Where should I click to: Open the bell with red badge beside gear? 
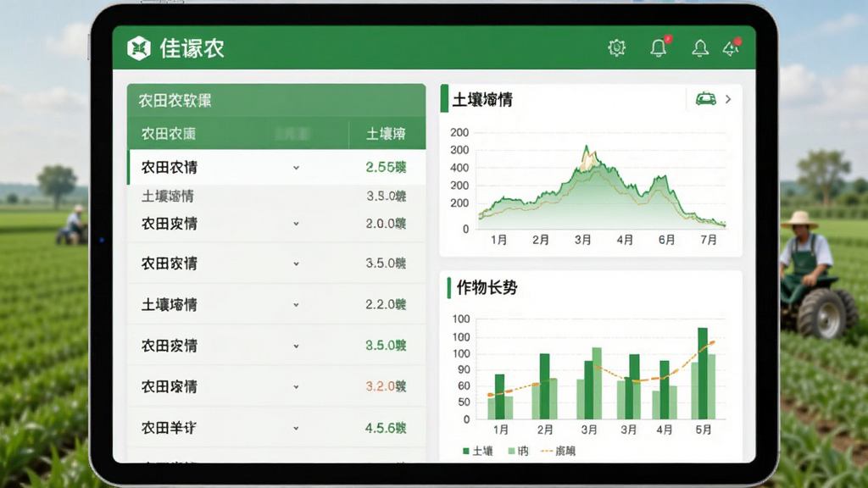coord(659,47)
